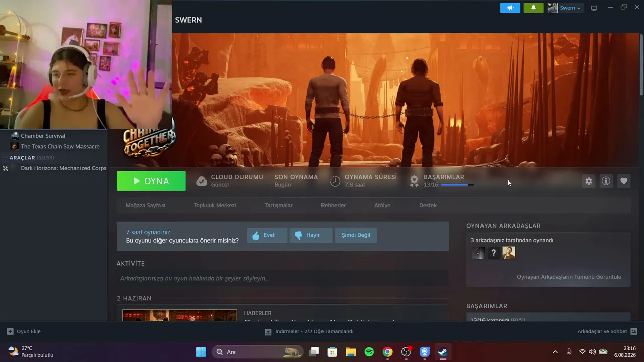
Task: Select Chamber Survival in library
Action: (x=43, y=136)
